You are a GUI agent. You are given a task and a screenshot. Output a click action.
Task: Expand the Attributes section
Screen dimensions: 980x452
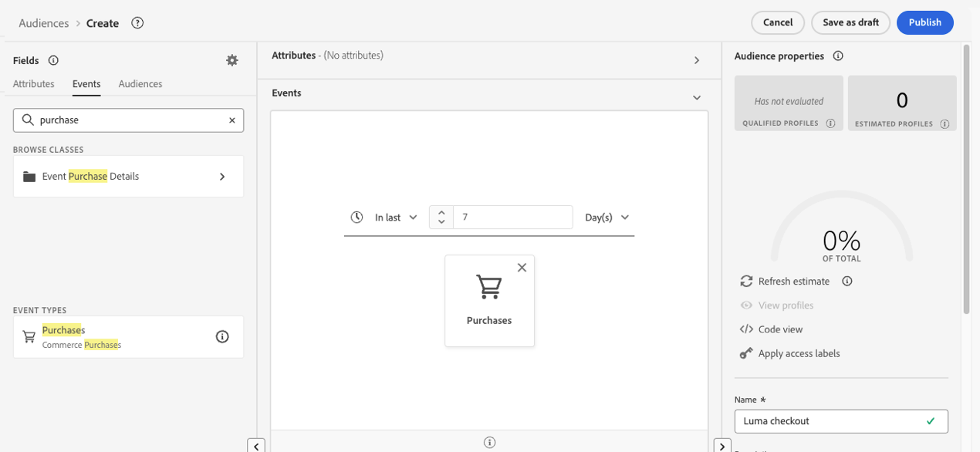click(x=697, y=60)
